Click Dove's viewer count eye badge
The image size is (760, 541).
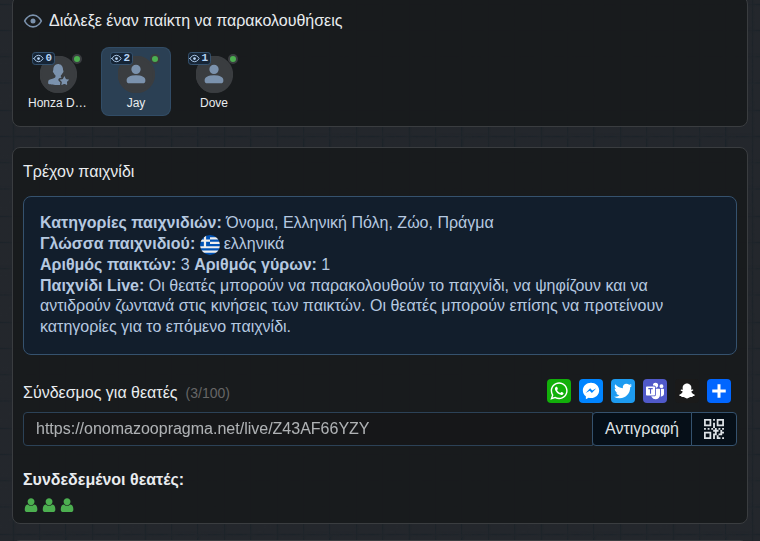(199, 58)
